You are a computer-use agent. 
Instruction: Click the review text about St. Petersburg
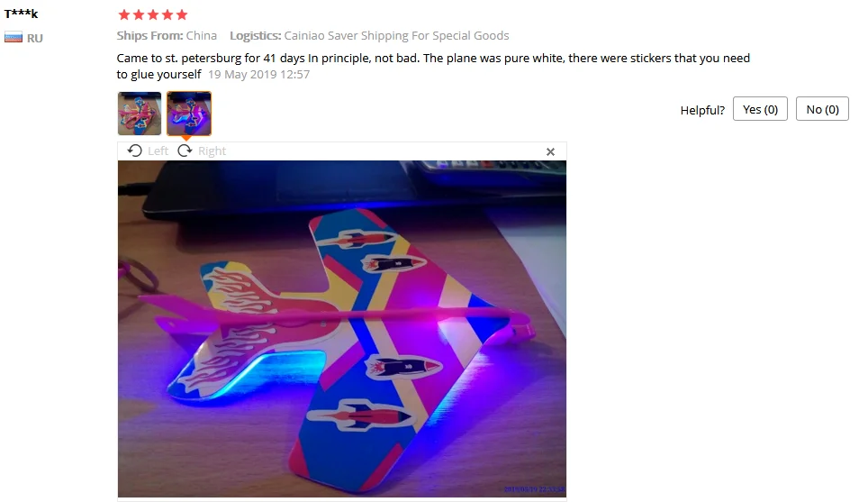point(433,66)
